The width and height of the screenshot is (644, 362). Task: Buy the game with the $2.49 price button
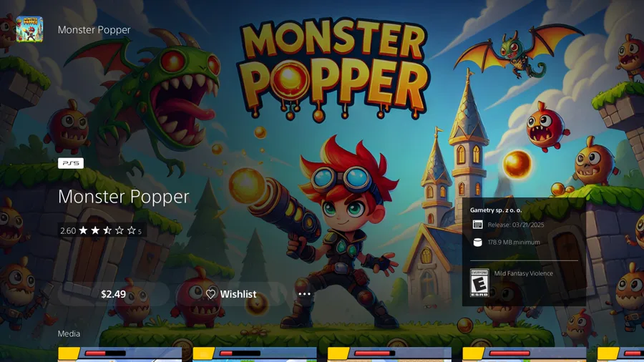click(114, 294)
